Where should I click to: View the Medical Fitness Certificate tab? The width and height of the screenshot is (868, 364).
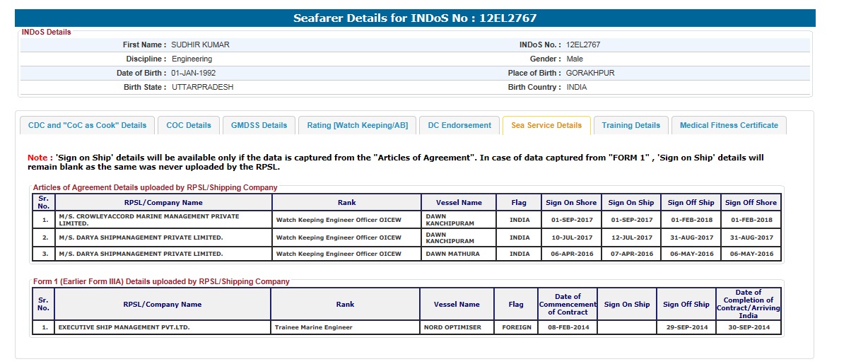click(729, 125)
